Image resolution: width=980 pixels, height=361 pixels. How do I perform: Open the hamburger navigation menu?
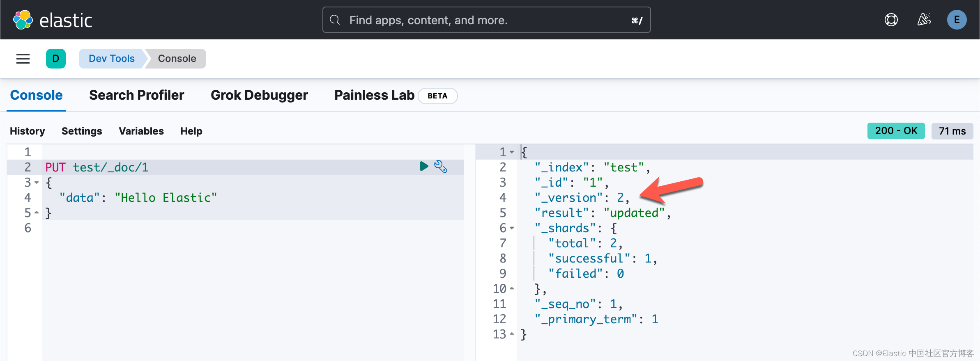23,59
